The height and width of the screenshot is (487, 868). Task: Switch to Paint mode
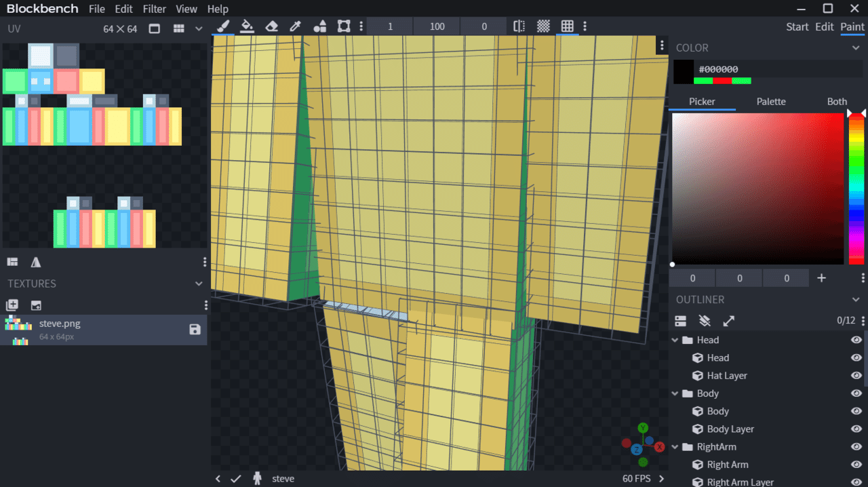click(x=852, y=26)
